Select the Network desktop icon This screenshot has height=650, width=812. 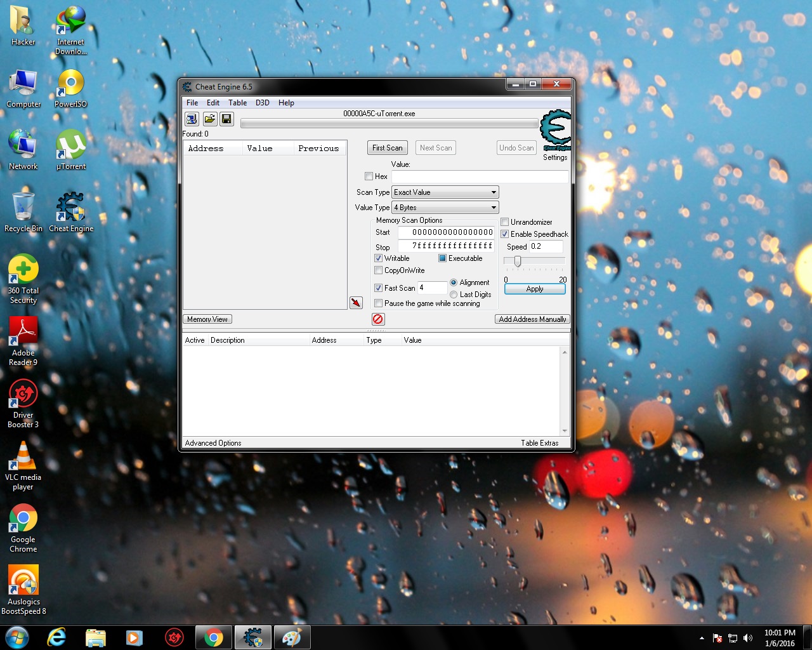[x=23, y=150]
